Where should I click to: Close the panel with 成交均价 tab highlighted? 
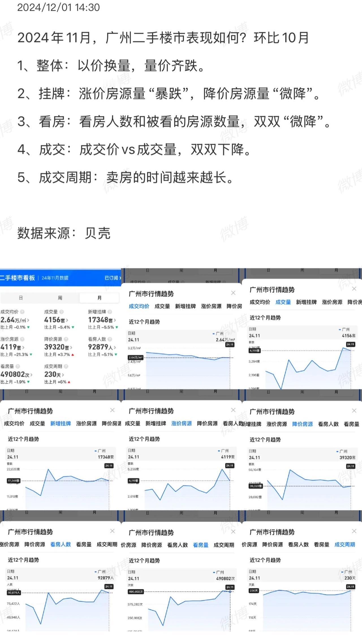pyautogui.click(x=233, y=293)
